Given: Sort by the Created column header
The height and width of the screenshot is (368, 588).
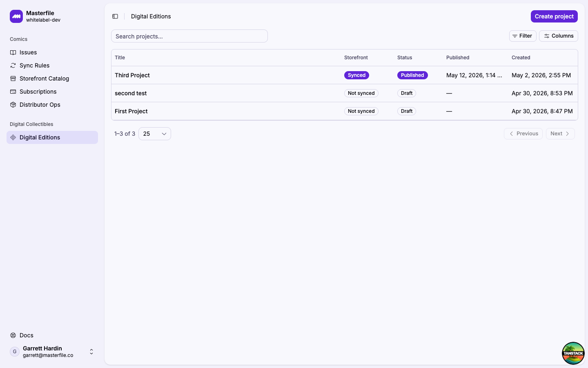Looking at the screenshot, I should tap(521, 58).
